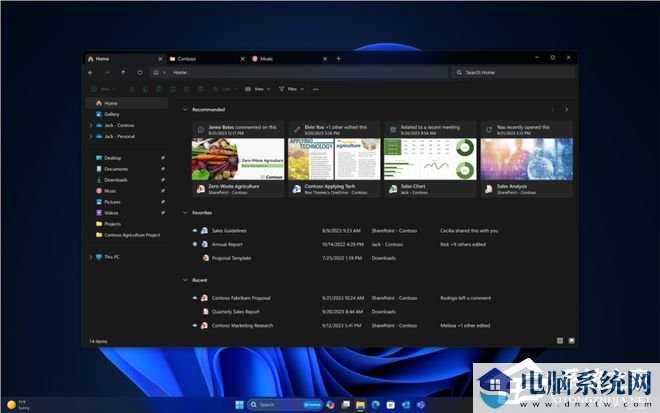Click the Delete toolbar icon
The image size is (660, 413).
coord(201,89)
